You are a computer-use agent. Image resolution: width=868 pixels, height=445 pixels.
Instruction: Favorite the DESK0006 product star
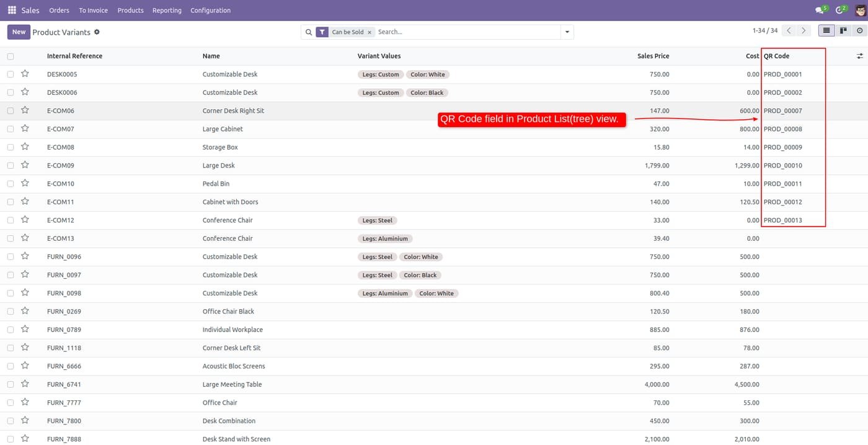pyautogui.click(x=25, y=92)
